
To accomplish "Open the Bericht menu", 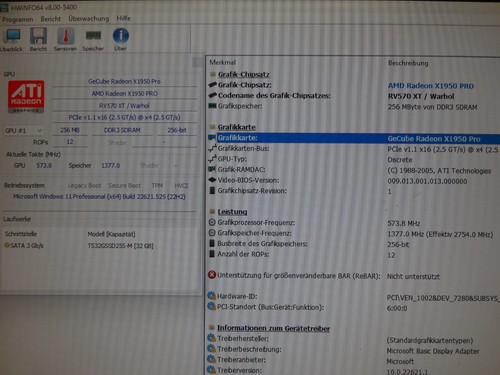I will click(x=51, y=19).
